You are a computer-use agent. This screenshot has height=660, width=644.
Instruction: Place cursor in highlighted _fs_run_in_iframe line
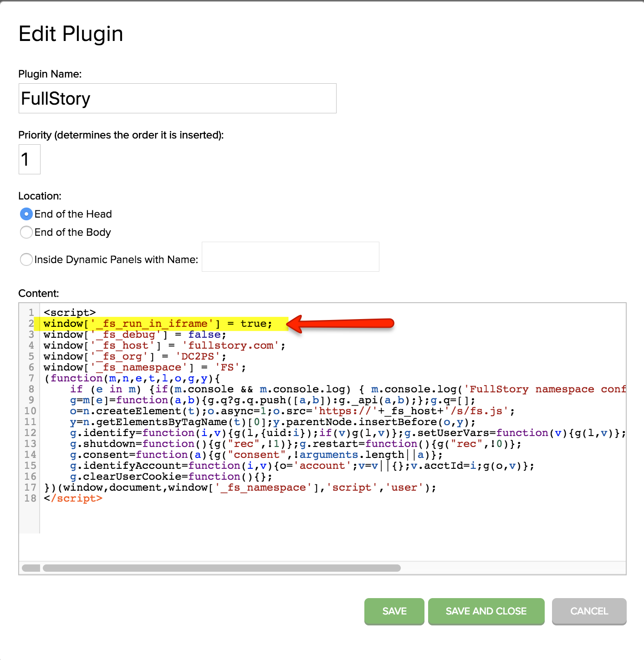(x=158, y=324)
